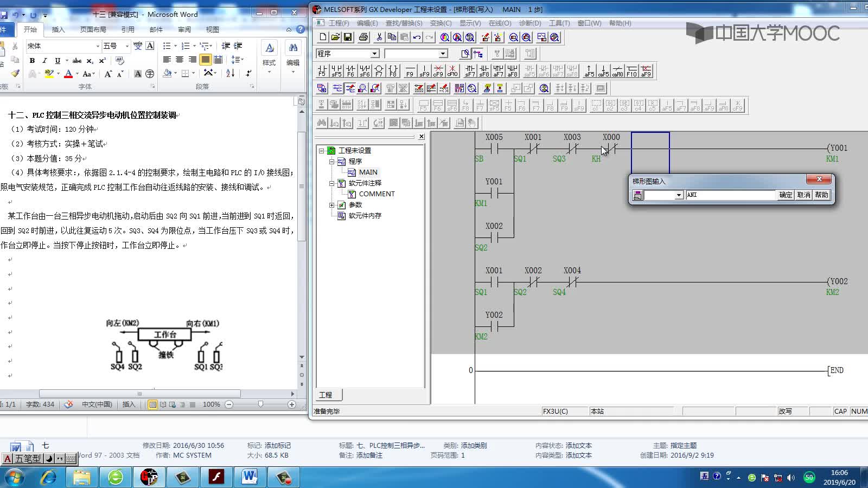Pick the red font color button
The height and width of the screenshot is (488, 868).
(x=68, y=74)
